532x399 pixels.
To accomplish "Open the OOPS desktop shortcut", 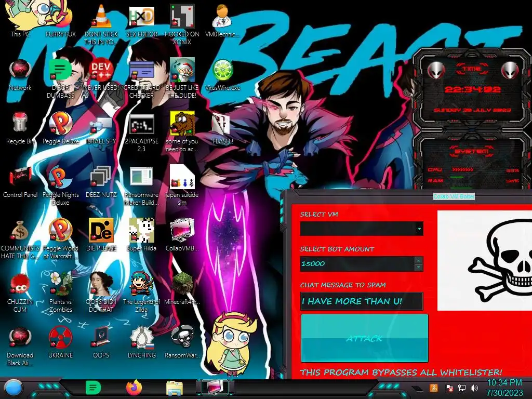I will coord(101,343).
